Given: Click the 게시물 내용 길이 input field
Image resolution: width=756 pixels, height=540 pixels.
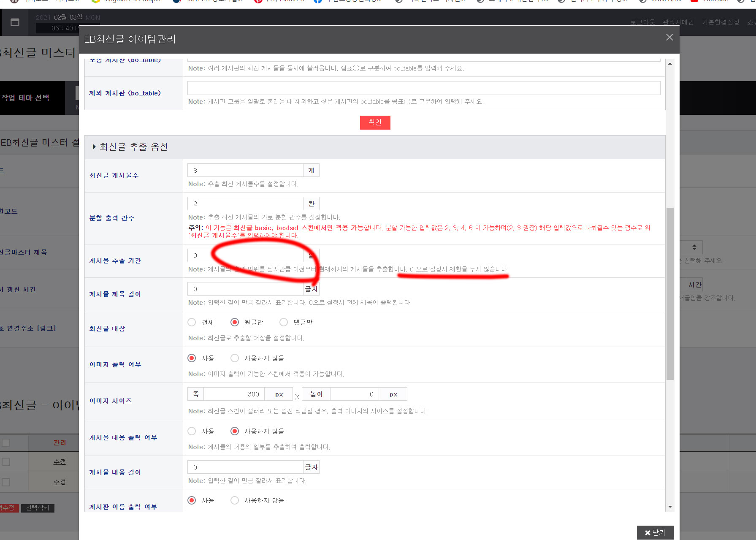Looking at the screenshot, I should [x=245, y=467].
